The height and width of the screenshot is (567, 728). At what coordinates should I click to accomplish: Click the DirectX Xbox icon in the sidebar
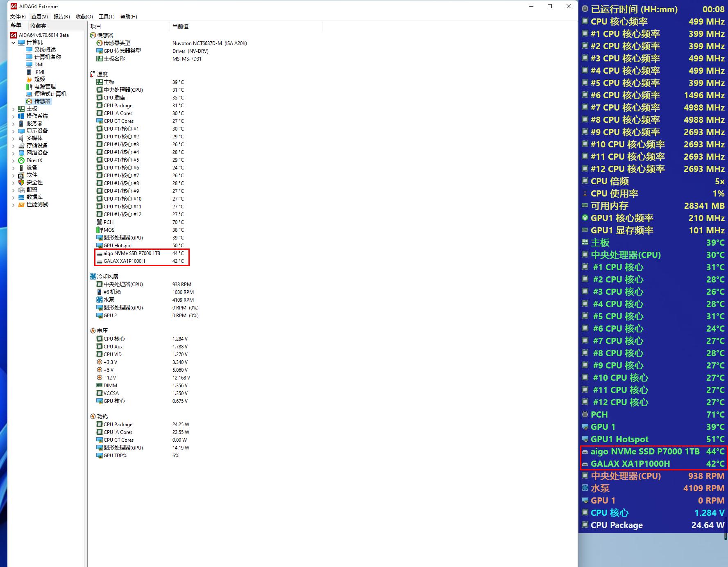point(21,160)
